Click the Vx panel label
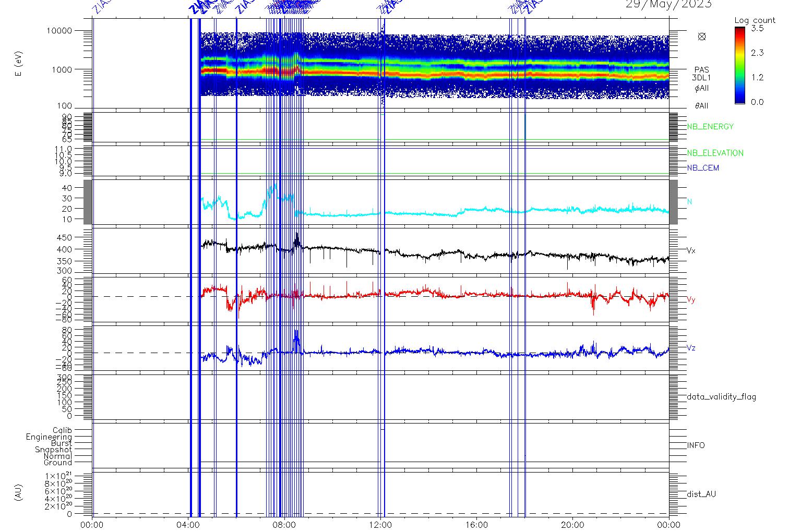Viewport: 789px width, 532px height. point(691,250)
